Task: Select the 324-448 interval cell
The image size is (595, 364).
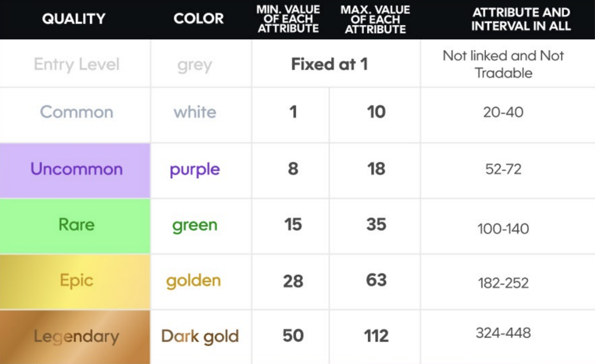Action: 503,333
